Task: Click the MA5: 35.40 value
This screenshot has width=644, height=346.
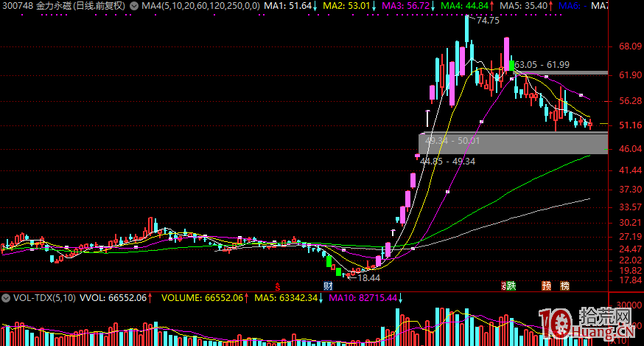Action: [x=524, y=6]
